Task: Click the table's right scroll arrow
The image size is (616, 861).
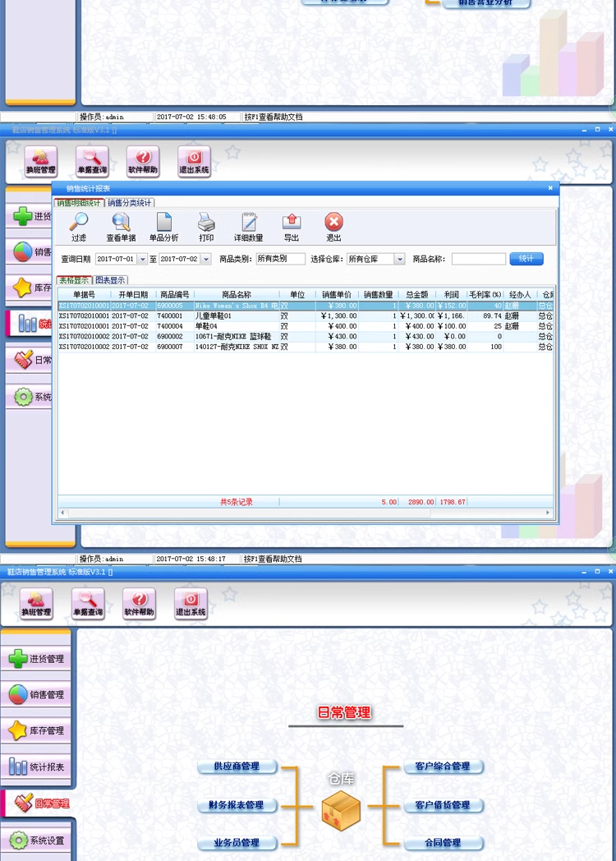Action: click(x=547, y=513)
